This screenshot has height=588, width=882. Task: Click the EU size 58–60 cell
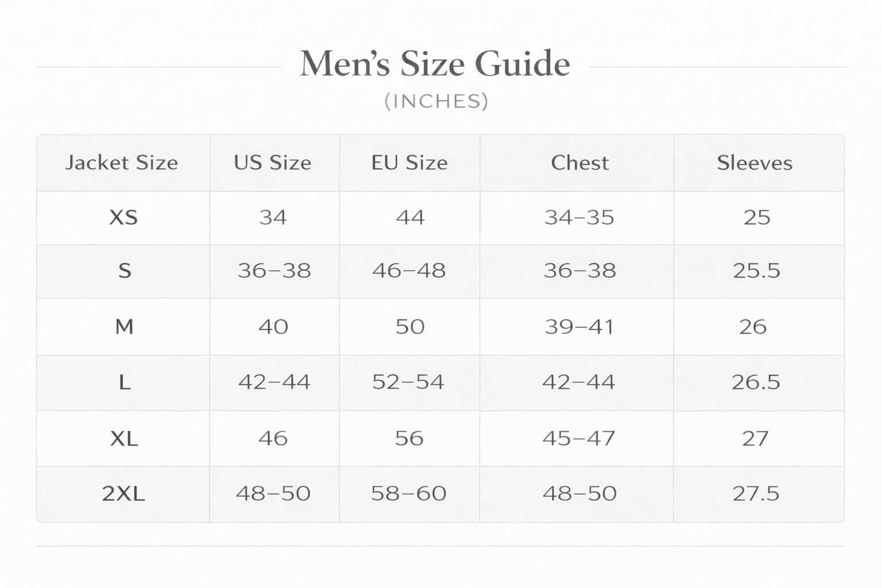click(x=409, y=494)
